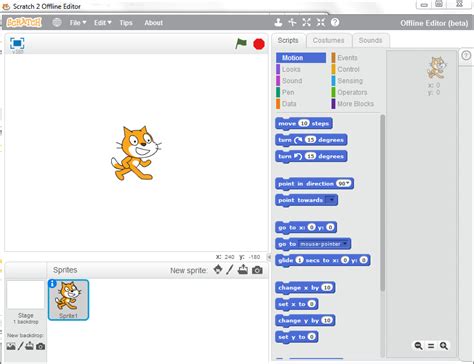Viewport: 474px width, 364px height.
Task: Open language globe menu
Action: click(57, 23)
